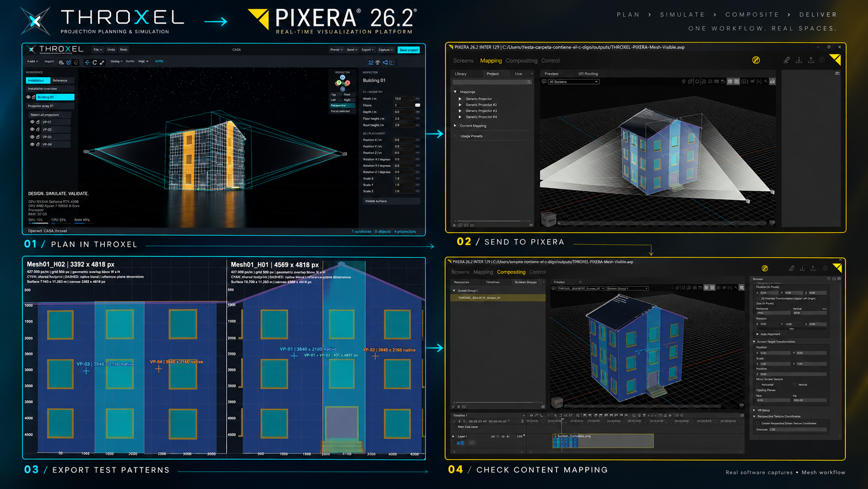This screenshot has height=489, width=868.
Task: Toggle the magnet snap icon in Throxel
Action: [69, 62]
